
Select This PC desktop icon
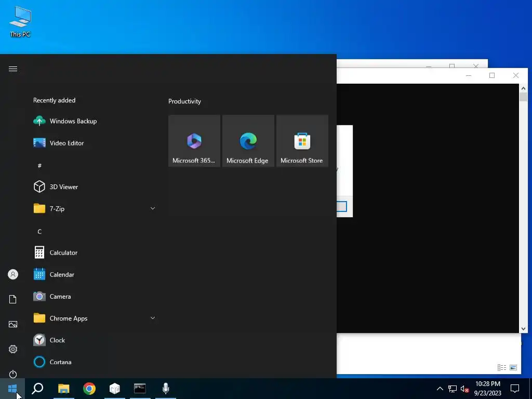pyautogui.click(x=20, y=21)
